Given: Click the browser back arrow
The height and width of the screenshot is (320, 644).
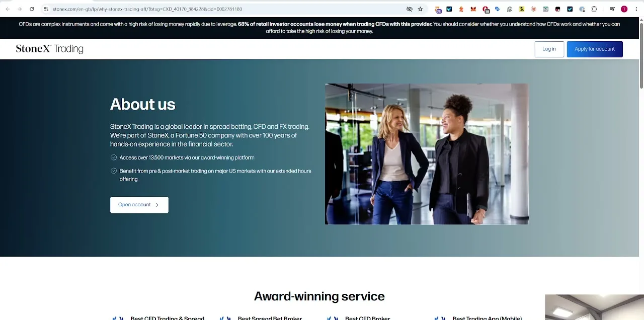Looking at the screenshot, I should (8, 9).
